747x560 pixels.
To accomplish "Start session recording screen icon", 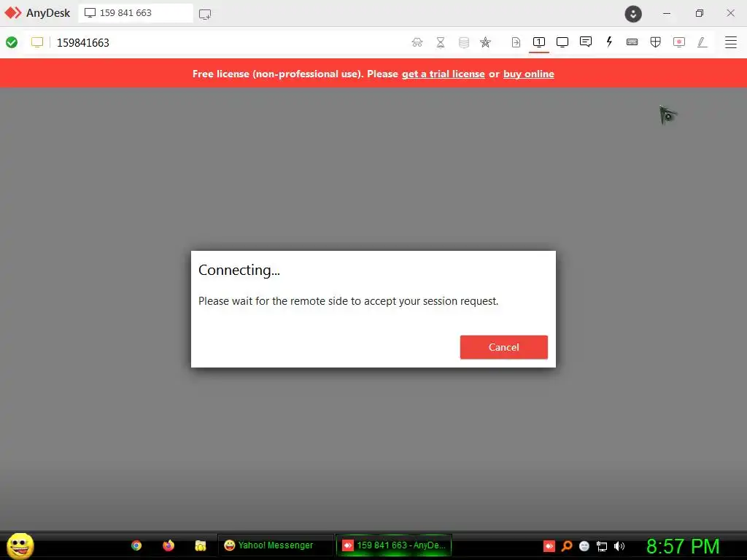I will pos(679,42).
